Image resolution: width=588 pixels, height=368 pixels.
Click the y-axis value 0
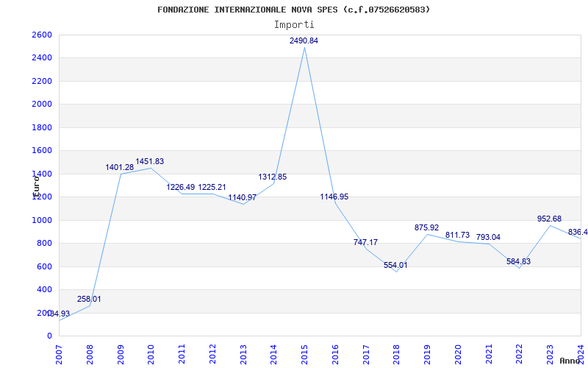click(49, 336)
